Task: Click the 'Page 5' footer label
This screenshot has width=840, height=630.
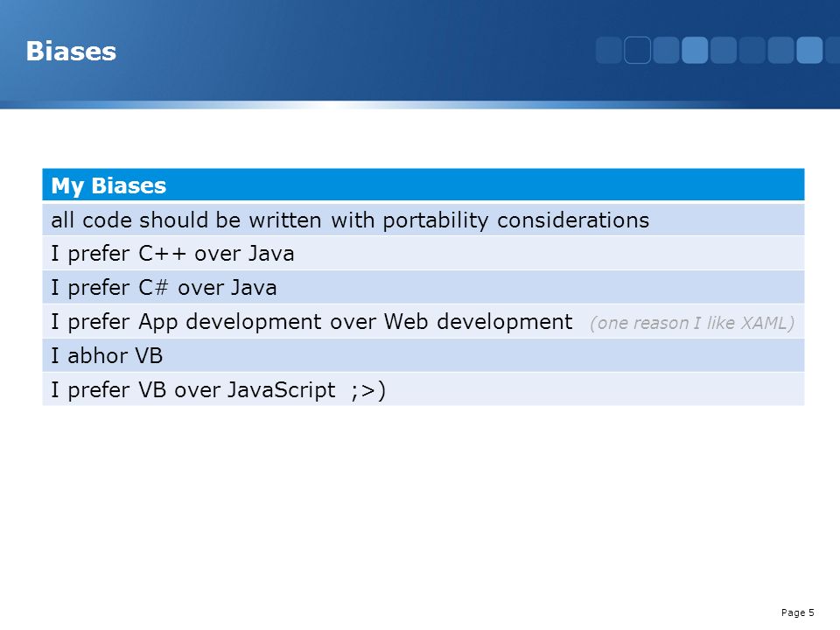Action: coord(798,612)
